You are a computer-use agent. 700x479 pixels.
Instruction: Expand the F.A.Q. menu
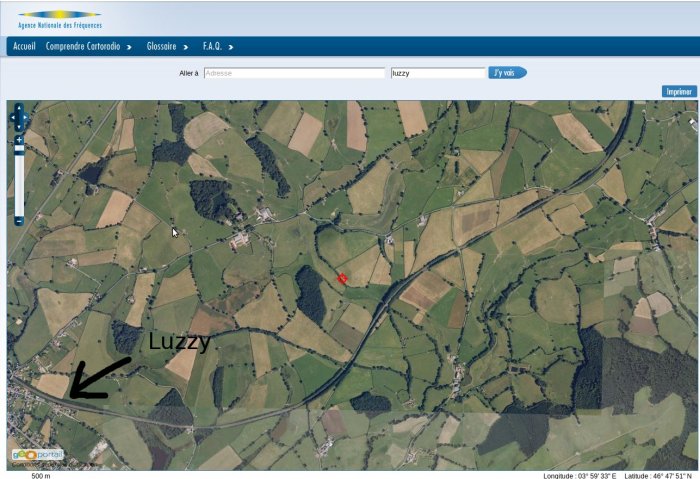218,46
